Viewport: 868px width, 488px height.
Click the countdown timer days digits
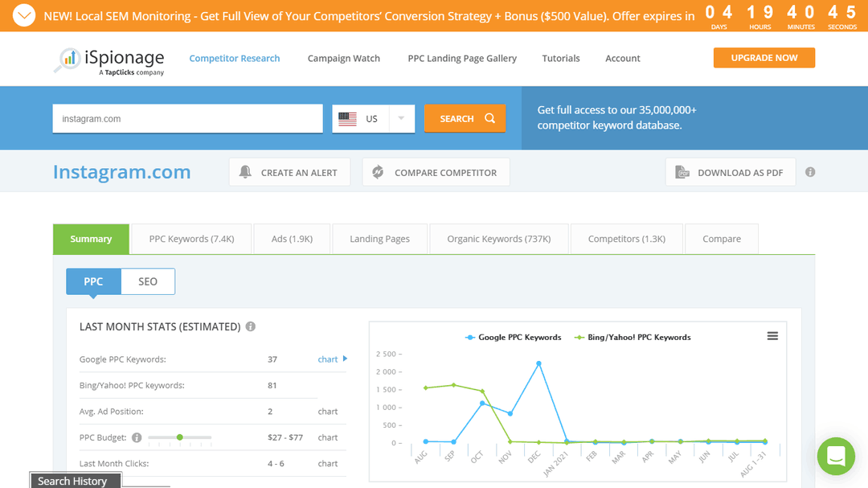pos(719,12)
